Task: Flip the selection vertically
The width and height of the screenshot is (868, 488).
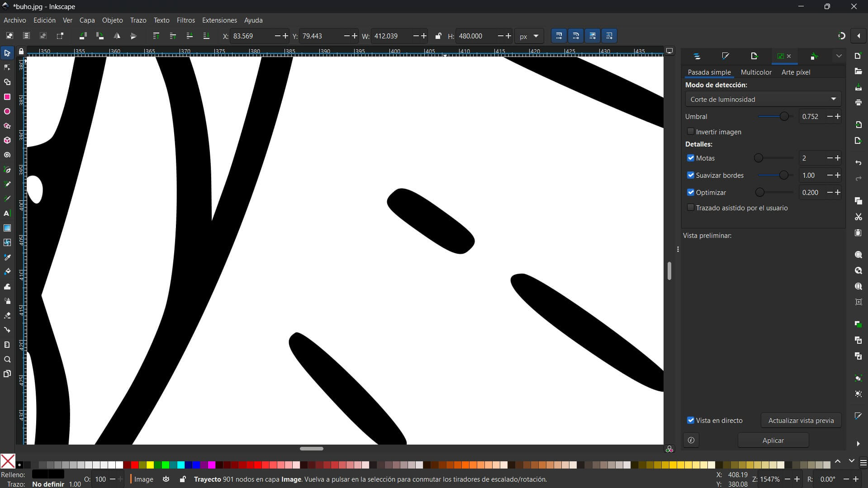Action: click(x=133, y=36)
